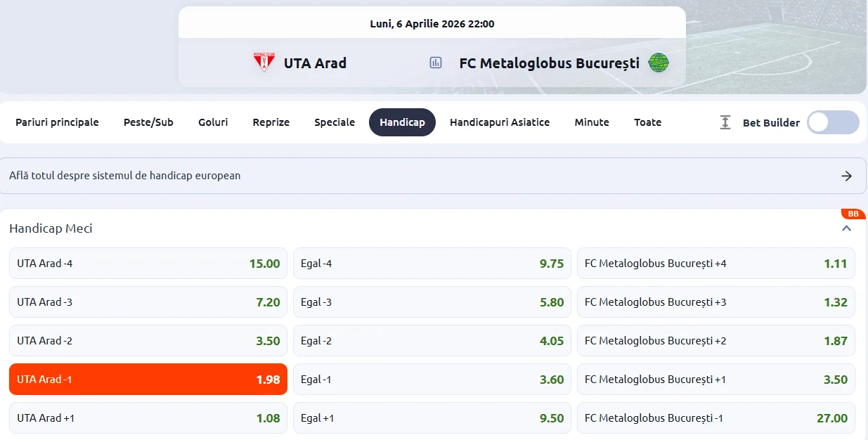
Task: Open the European handicap system info link
Action: click(x=125, y=176)
